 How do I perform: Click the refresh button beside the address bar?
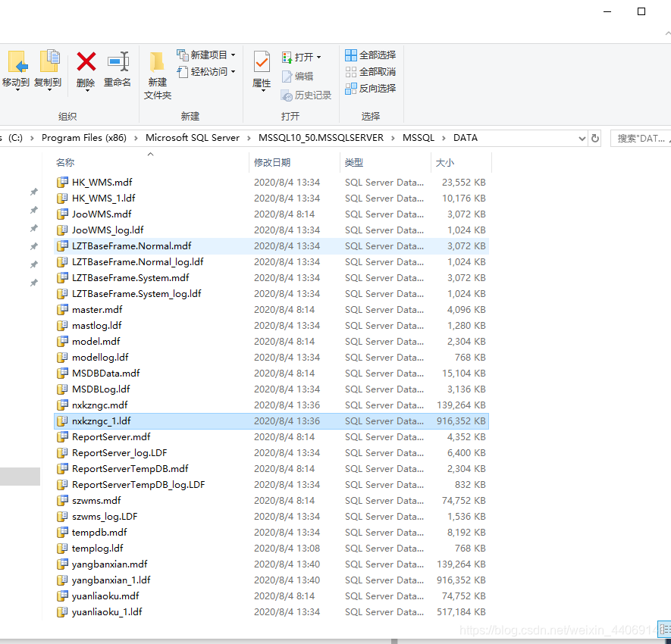pos(595,138)
